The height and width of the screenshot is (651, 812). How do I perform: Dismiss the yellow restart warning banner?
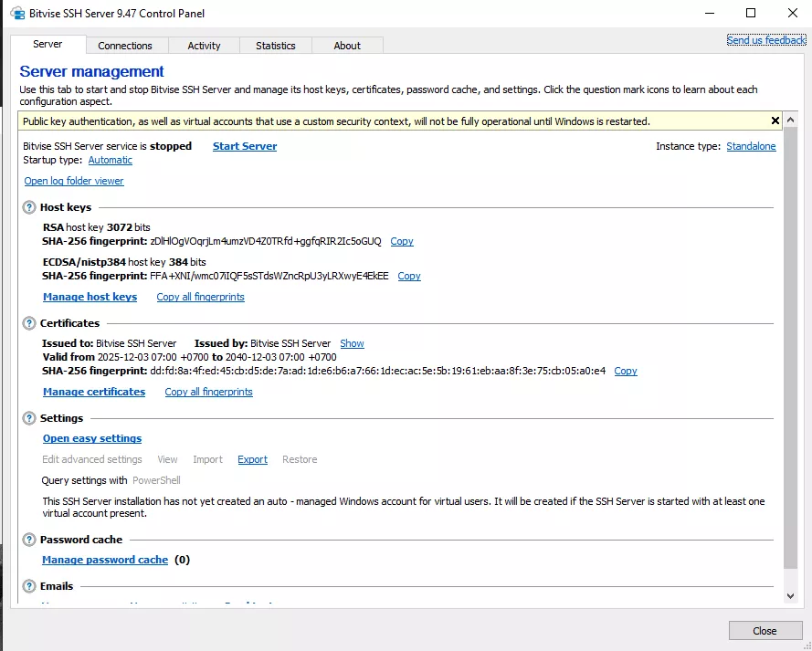(775, 121)
